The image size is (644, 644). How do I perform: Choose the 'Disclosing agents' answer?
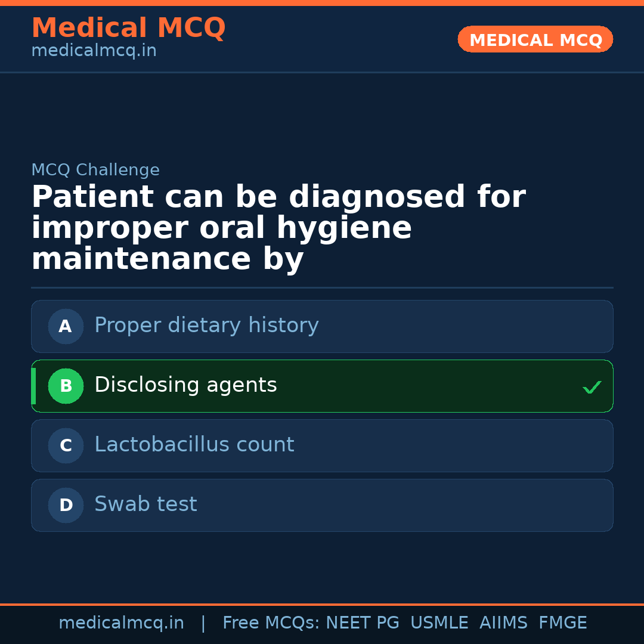(x=185, y=385)
